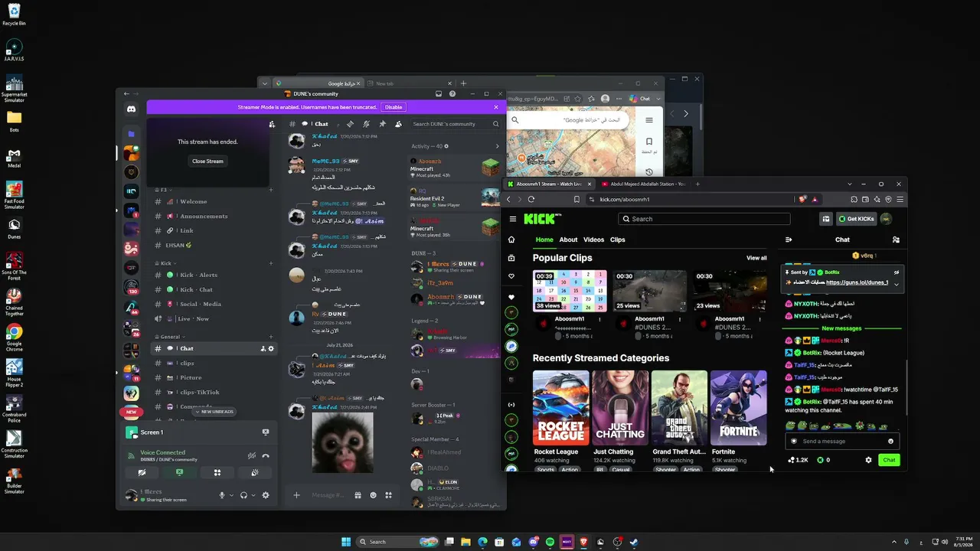The height and width of the screenshot is (551, 980).
Task: Toggle screen sharing in Discord voice panel
Action: (x=180, y=473)
